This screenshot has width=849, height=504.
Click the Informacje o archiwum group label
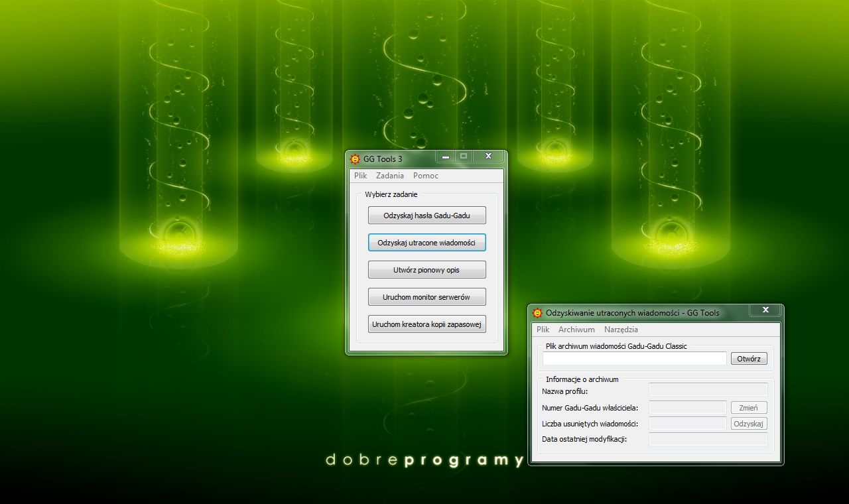tap(582, 379)
